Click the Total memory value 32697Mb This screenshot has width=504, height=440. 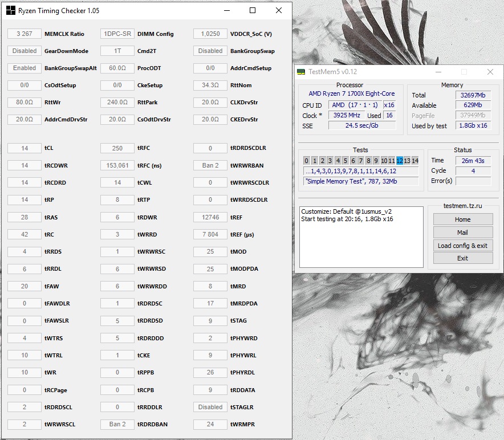pyautogui.click(x=473, y=95)
